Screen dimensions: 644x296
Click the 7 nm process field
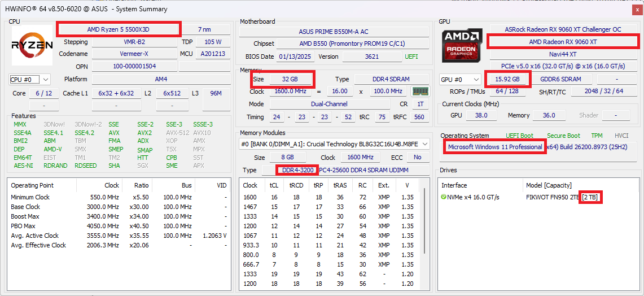[x=205, y=29]
